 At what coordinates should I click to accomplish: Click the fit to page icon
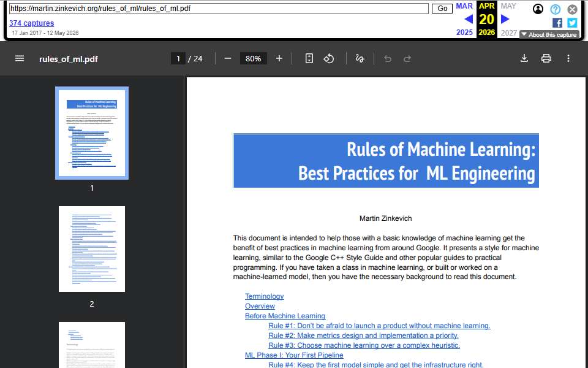click(309, 59)
